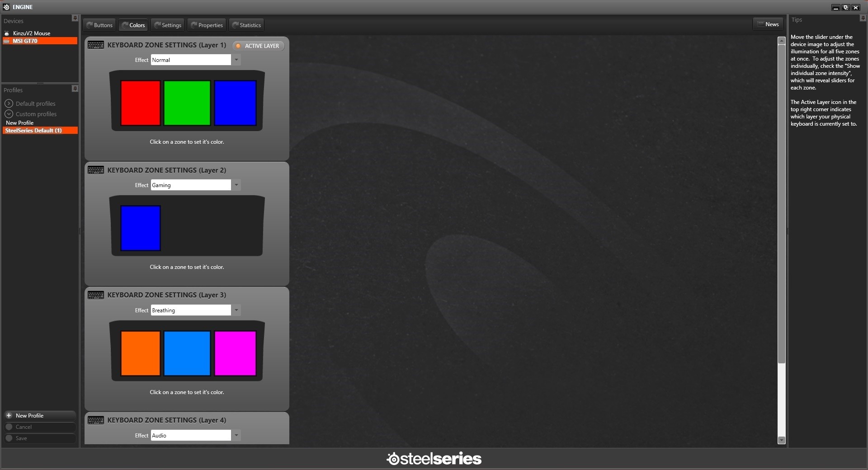Click the Save button
Viewport: 868px width, 470px height.
pos(39,438)
